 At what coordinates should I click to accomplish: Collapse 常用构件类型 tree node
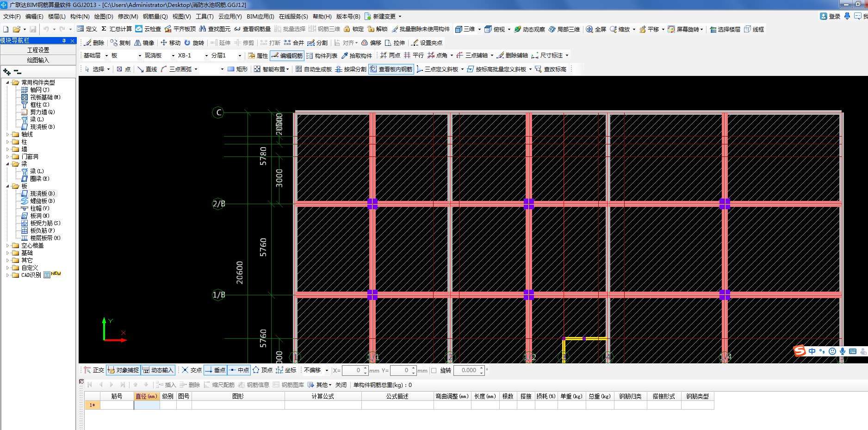click(x=7, y=82)
